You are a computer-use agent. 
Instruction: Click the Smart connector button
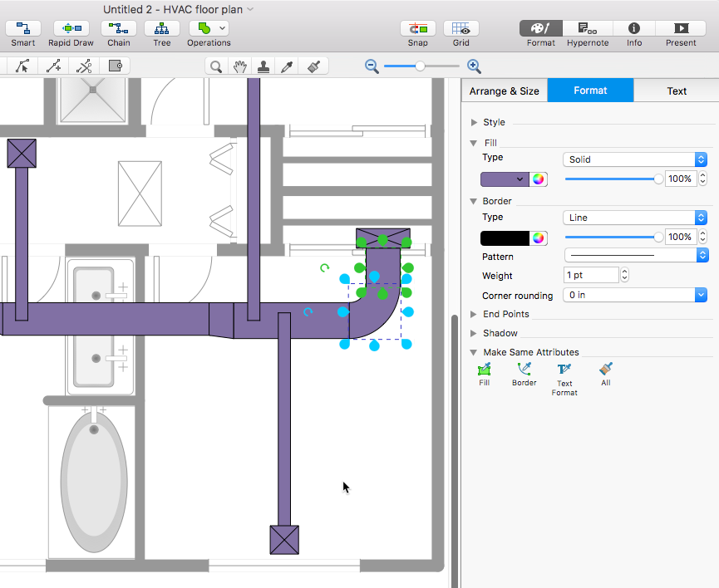click(23, 28)
